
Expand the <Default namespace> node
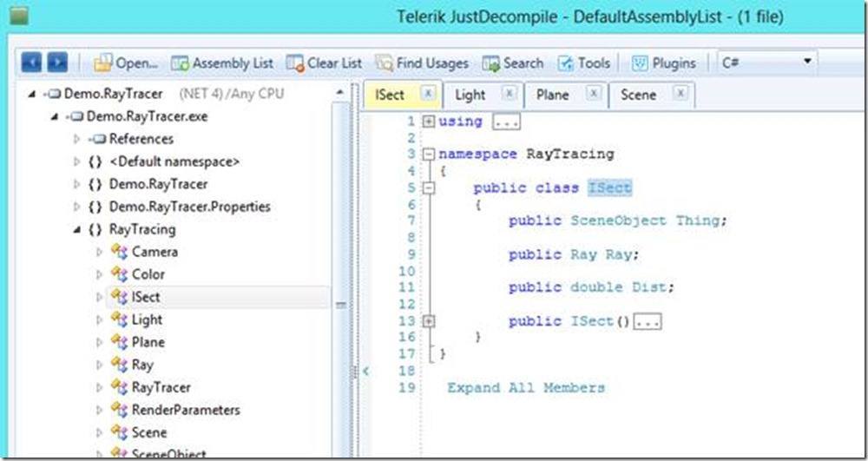pos(77,161)
